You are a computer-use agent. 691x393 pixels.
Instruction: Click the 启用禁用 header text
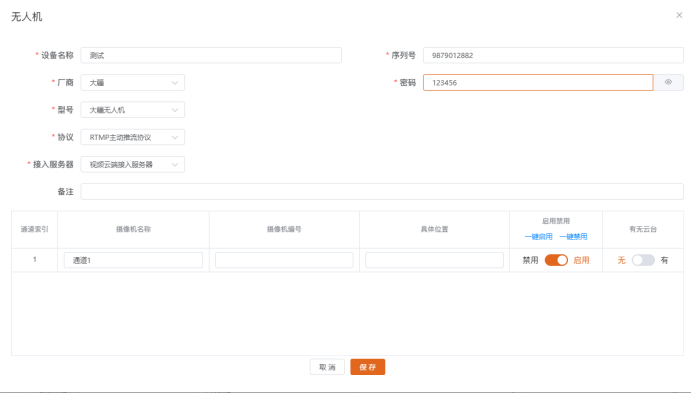556,221
